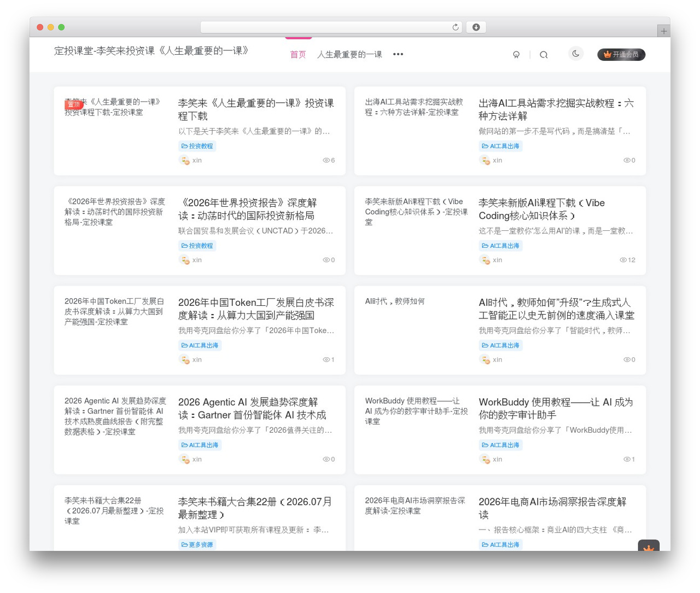Open the search magnifier icon
The height and width of the screenshot is (593, 700).
pyautogui.click(x=544, y=55)
